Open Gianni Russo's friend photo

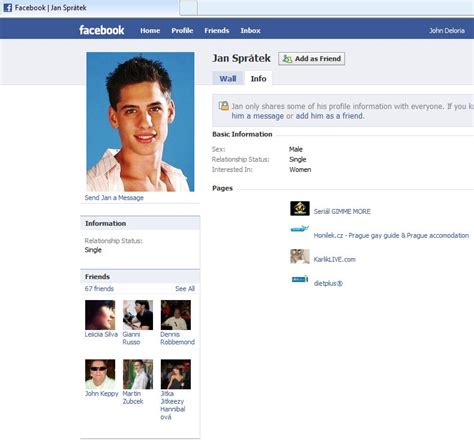pyautogui.click(x=138, y=315)
